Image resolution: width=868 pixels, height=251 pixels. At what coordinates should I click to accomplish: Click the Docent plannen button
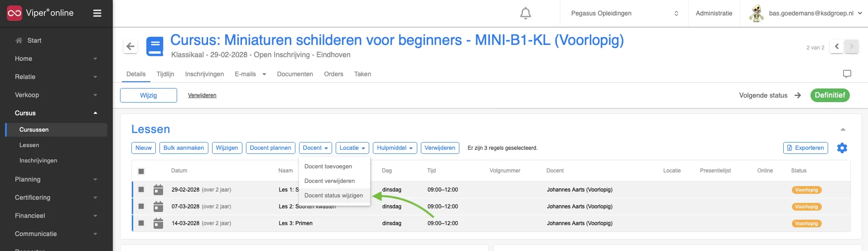point(270,148)
